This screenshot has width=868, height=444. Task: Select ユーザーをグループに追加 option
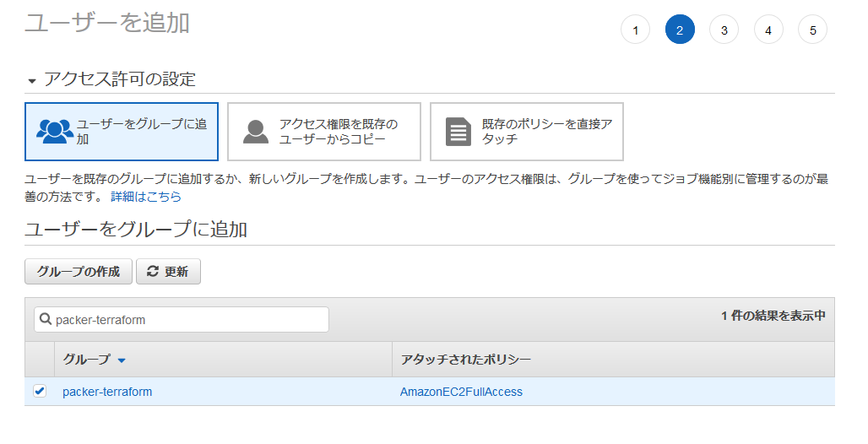[x=122, y=132]
